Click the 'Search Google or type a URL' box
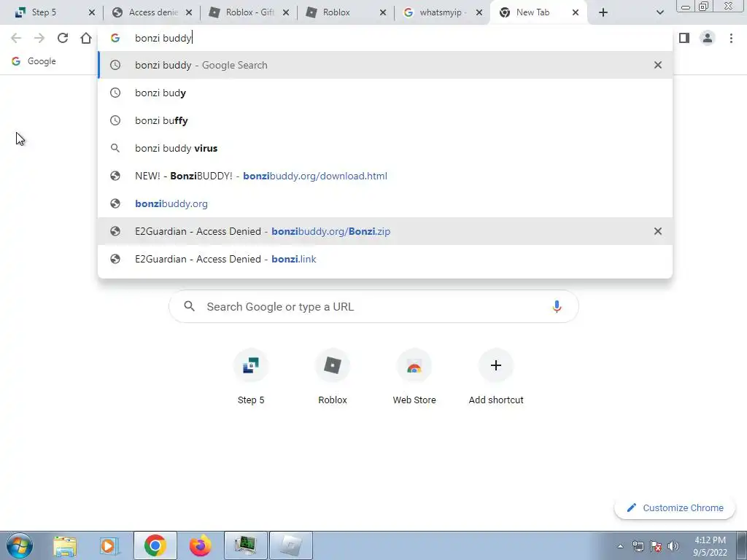This screenshot has width=747, height=560. (373, 307)
